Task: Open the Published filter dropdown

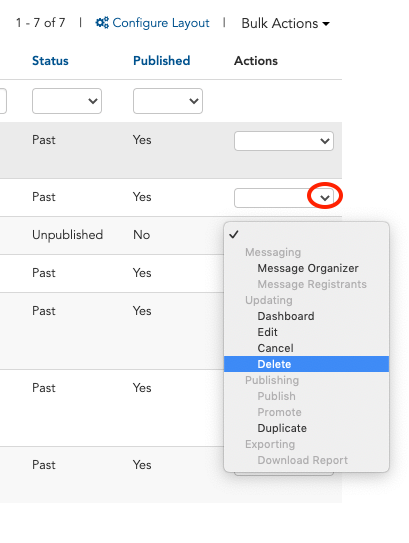Action: [x=168, y=101]
